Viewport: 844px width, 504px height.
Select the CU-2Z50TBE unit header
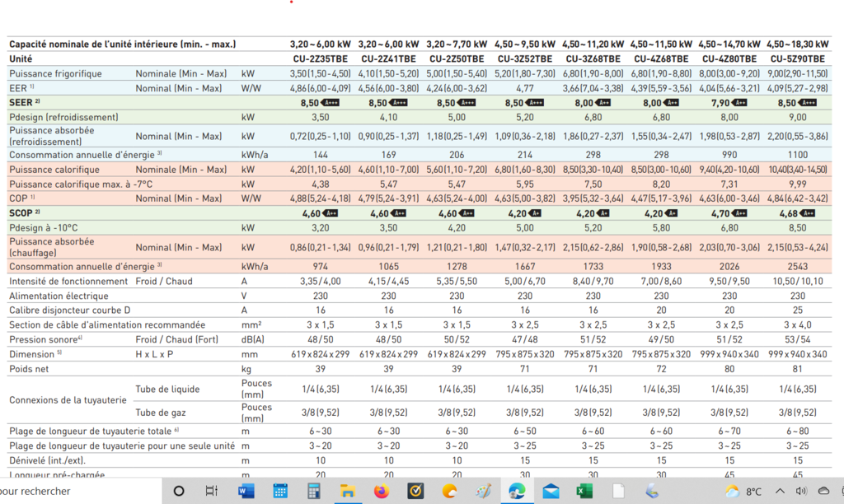pos(457,58)
